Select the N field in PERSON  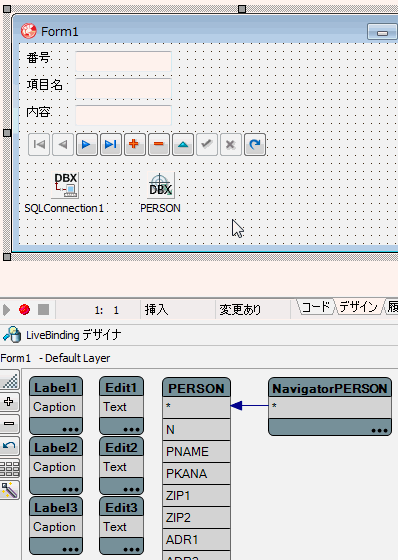tap(196, 430)
